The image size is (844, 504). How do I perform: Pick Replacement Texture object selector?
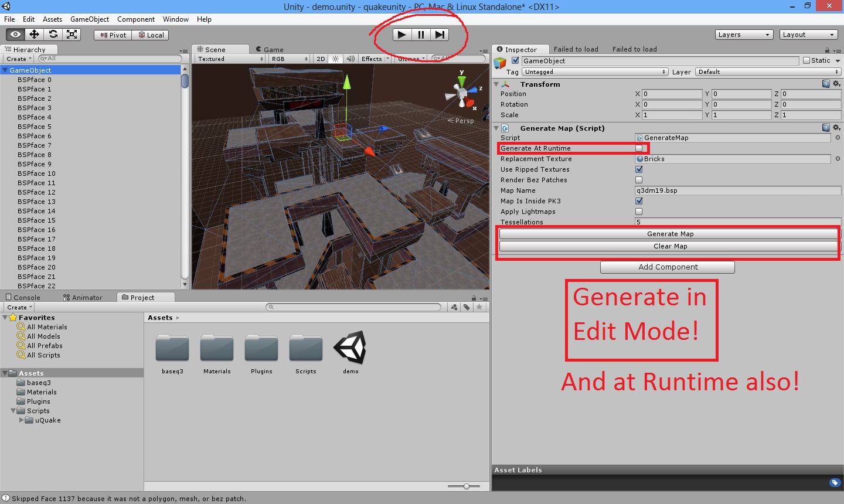point(838,159)
